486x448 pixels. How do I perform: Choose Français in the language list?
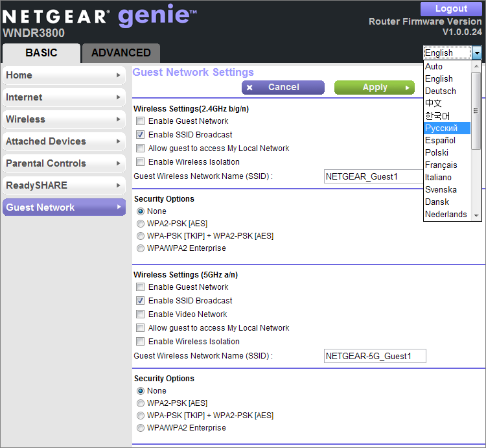[x=447, y=165]
